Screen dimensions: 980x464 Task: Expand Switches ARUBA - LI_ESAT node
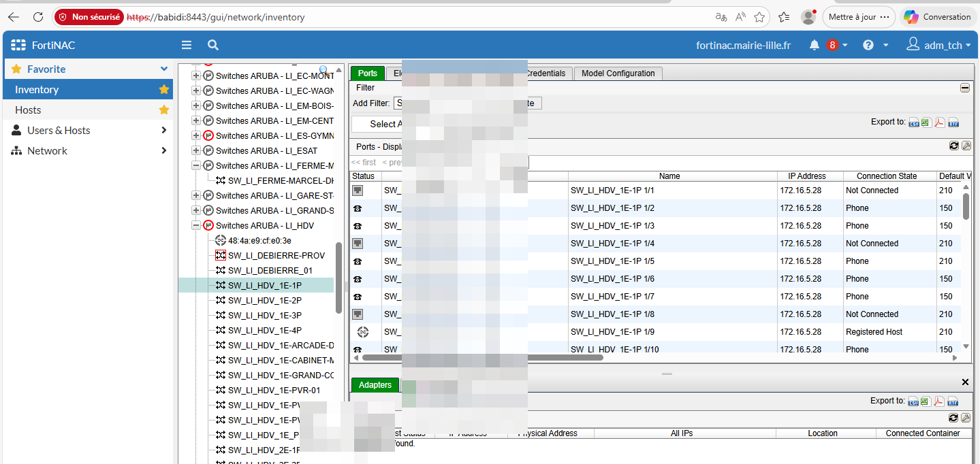coord(196,150)
